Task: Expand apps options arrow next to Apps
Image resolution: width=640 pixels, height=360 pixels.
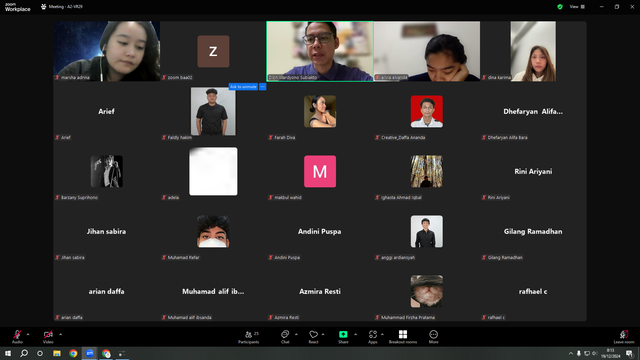Action: 382,334
